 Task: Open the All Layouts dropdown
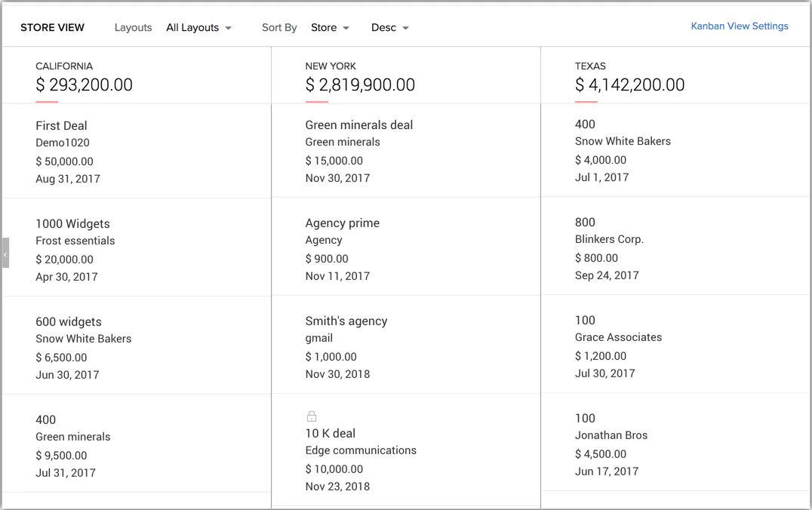point(199,27)
